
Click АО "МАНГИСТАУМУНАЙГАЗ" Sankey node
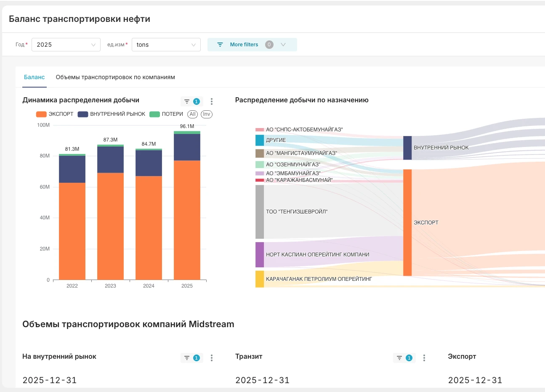pos(260,153)
